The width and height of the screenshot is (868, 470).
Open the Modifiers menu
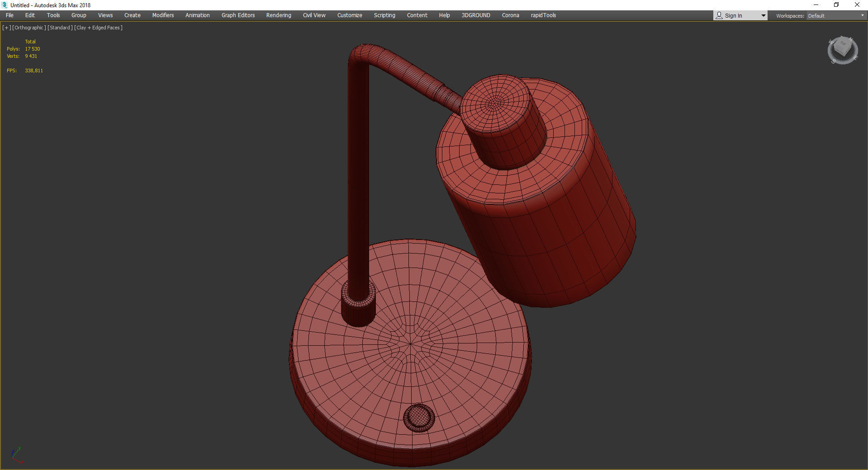[163, 15]
